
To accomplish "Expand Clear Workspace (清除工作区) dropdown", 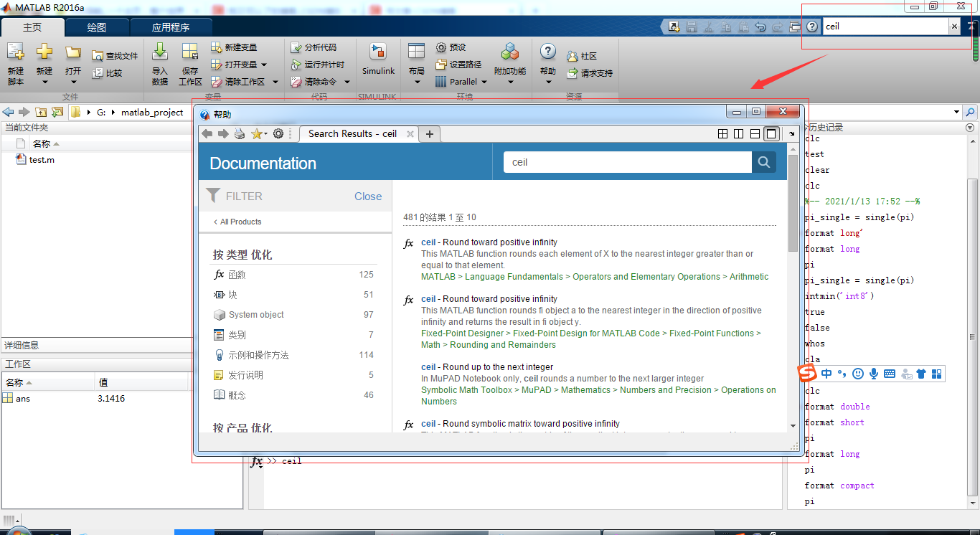I will 275,82.
